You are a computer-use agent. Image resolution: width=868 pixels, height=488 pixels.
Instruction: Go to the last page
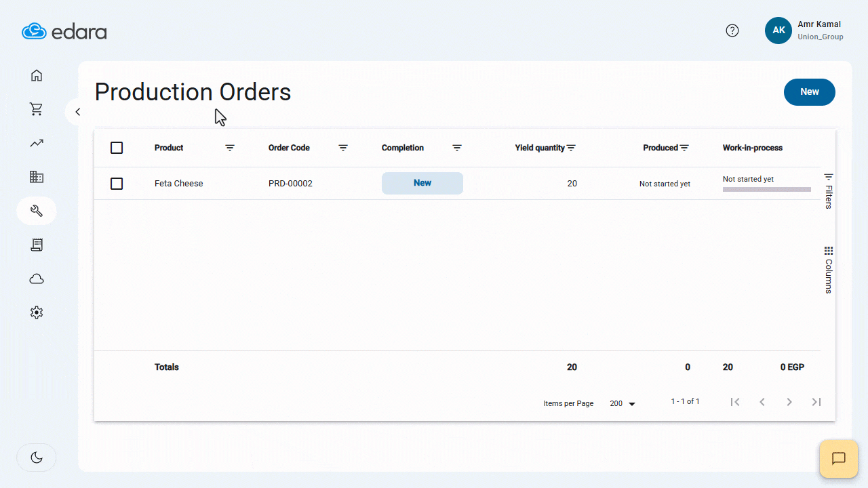816,402
